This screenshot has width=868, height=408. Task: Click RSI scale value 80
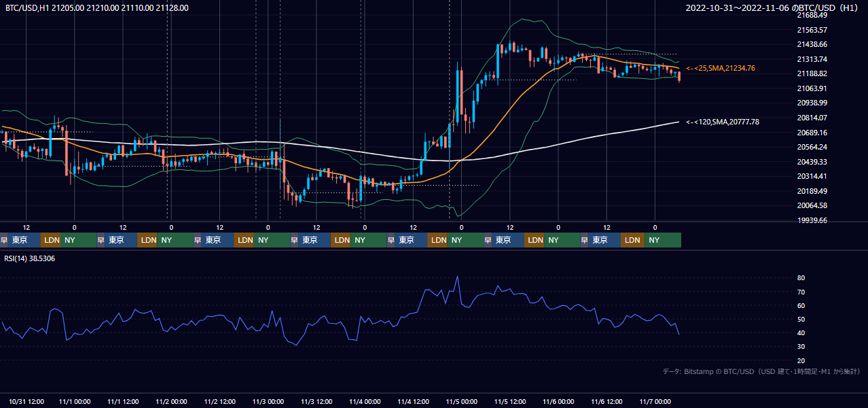click(801, 278)
